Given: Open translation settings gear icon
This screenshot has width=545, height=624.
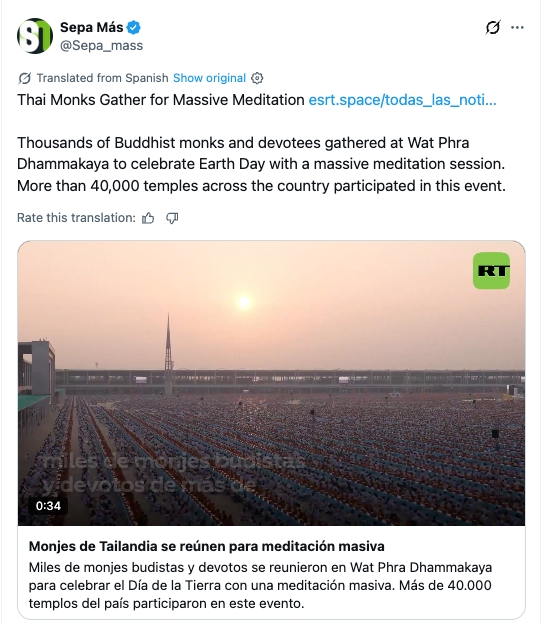Looking at the screenshot, I should [x=257, y=78].
